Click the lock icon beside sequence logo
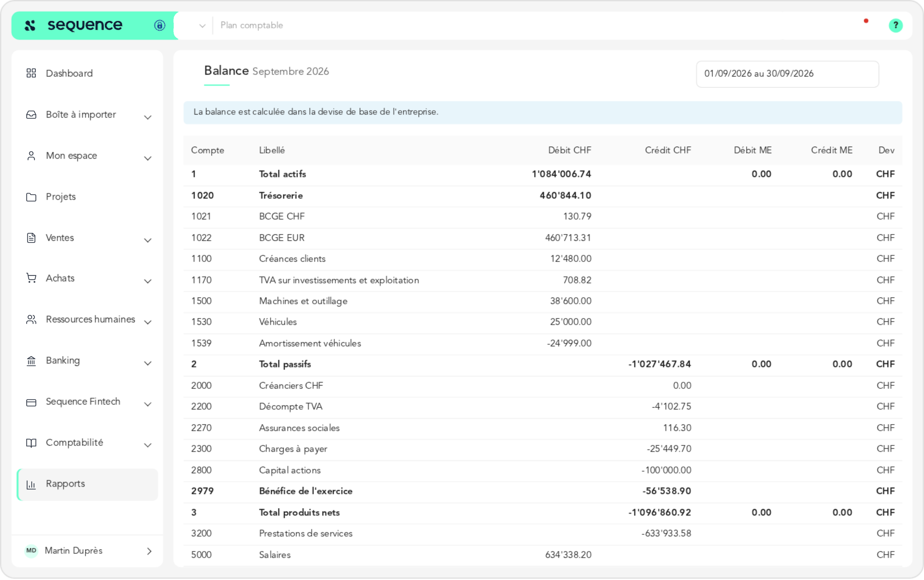The height and width of the screenshot is (580, 924). pos(159,25)
